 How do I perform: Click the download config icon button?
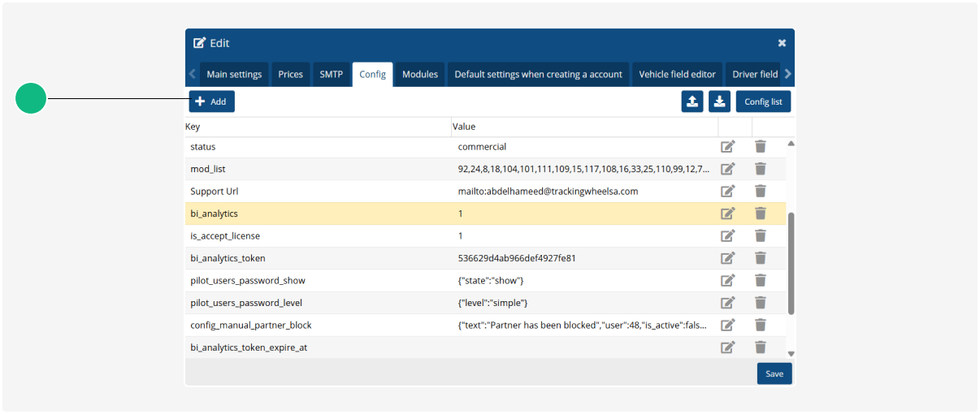[719, 101]
